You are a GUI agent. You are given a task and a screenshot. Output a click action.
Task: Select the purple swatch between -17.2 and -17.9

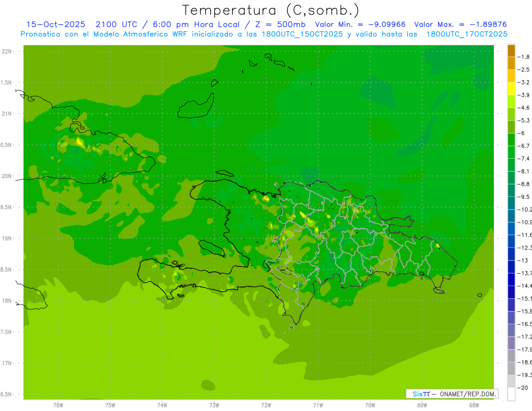(x=511, y=343)
